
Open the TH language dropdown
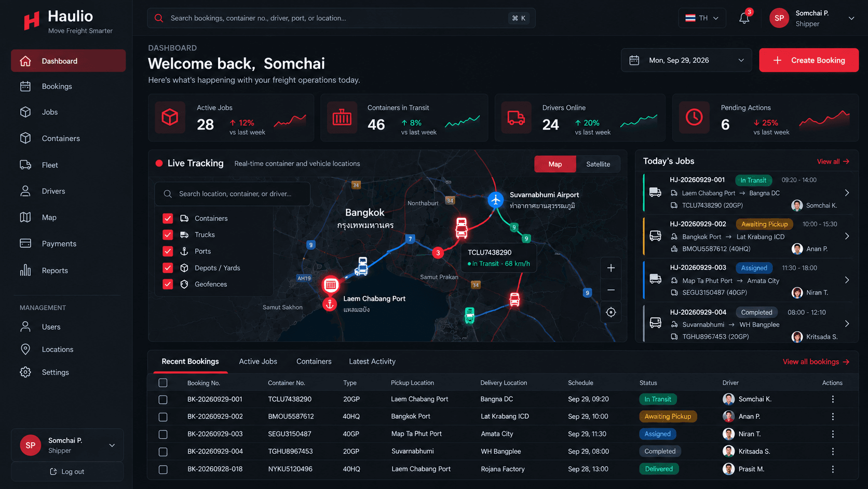tap(702, 18)
